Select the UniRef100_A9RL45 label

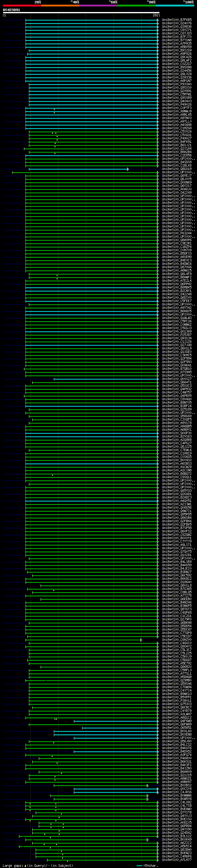point(177,115)
